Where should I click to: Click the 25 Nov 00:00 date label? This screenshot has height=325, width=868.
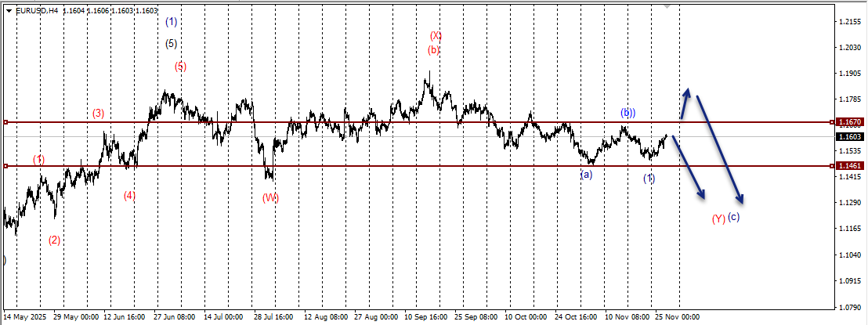pyautogui.click(x=677, y=317)
